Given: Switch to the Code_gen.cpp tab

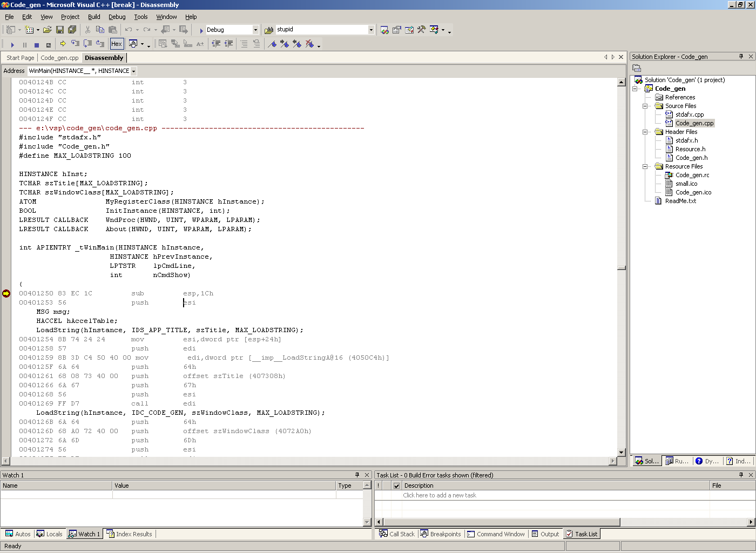Looking at the screenshot, I should coord(59,58).
